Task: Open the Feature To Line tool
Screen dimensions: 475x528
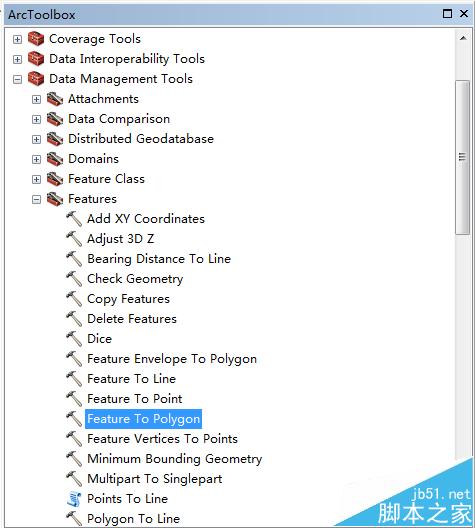Action: [132, 379]
